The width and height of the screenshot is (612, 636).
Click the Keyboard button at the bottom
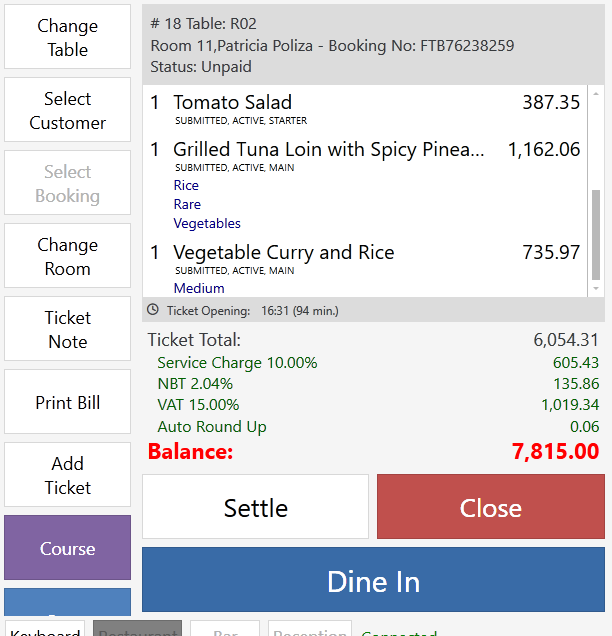[45, 628]
